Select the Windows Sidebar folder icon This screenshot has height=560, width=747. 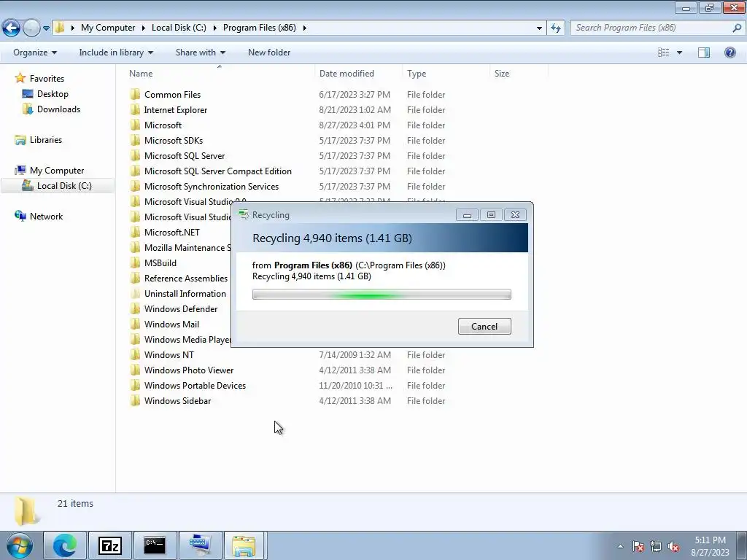point(135,400)
